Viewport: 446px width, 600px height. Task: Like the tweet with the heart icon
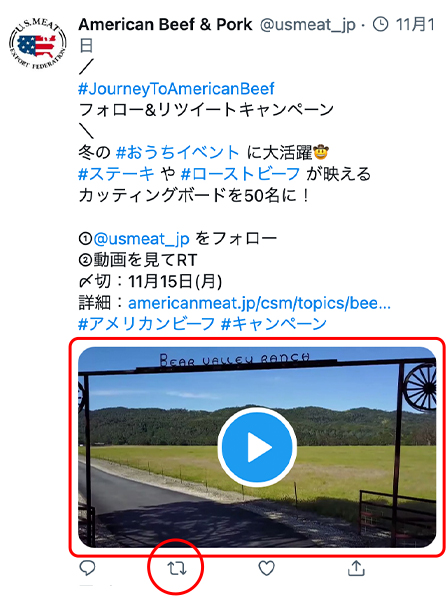[266, 568]
